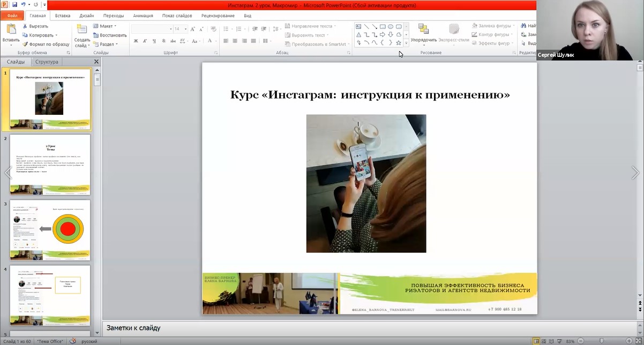Toggle align text left
This screenshot has height=345, width=644.
(226, 41)
